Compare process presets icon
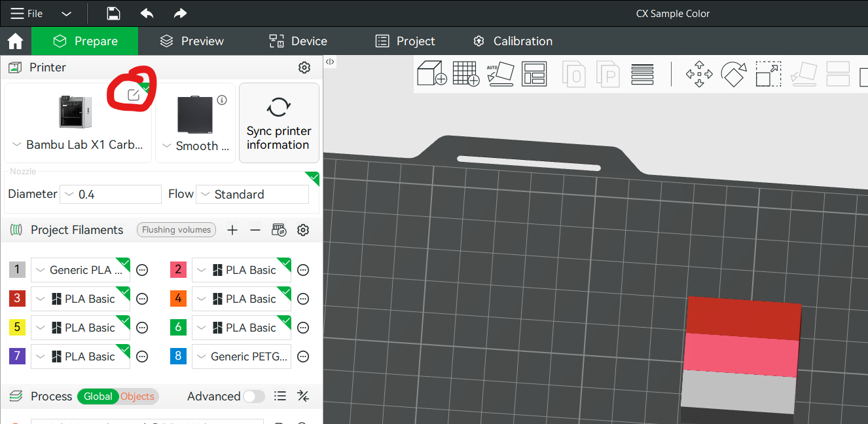Image resolution: width=868 pixels, height=424 pixels. (303, 396)
